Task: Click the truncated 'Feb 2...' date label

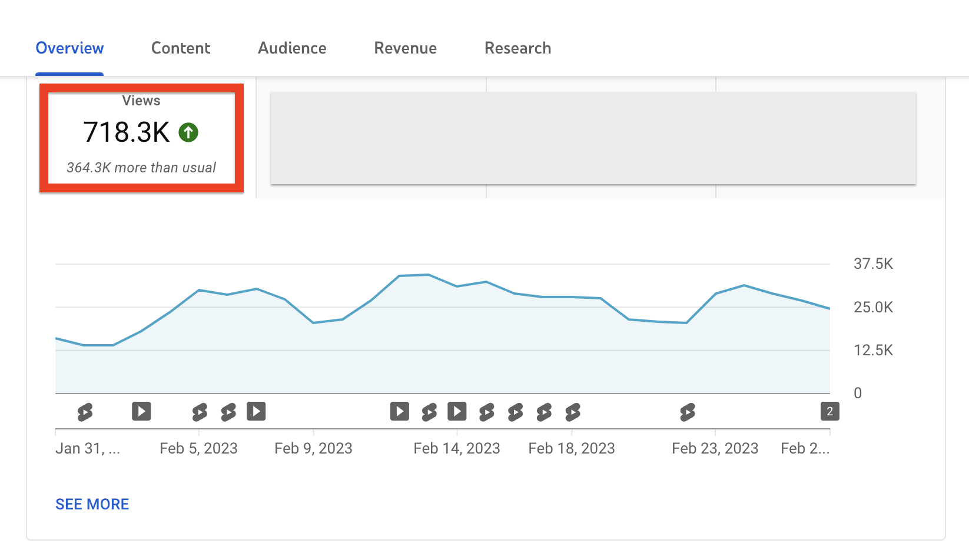Action: click(805, 448)
